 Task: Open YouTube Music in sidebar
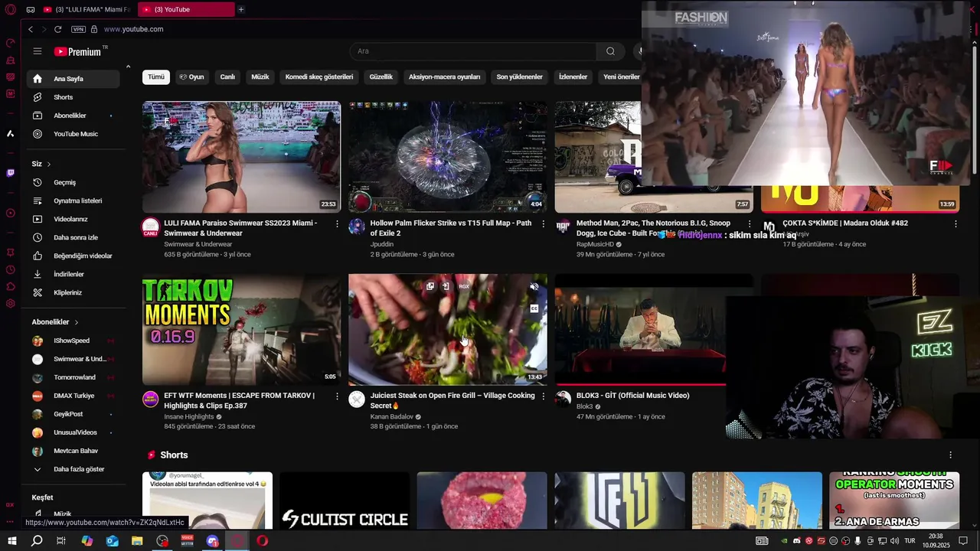[73, 134]
